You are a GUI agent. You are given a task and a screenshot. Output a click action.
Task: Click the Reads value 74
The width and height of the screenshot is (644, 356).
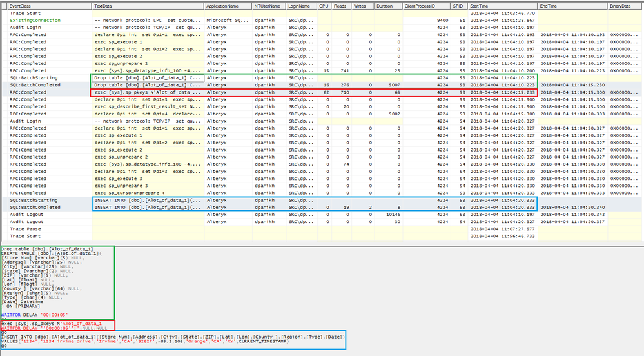click(x=346, y=164)
